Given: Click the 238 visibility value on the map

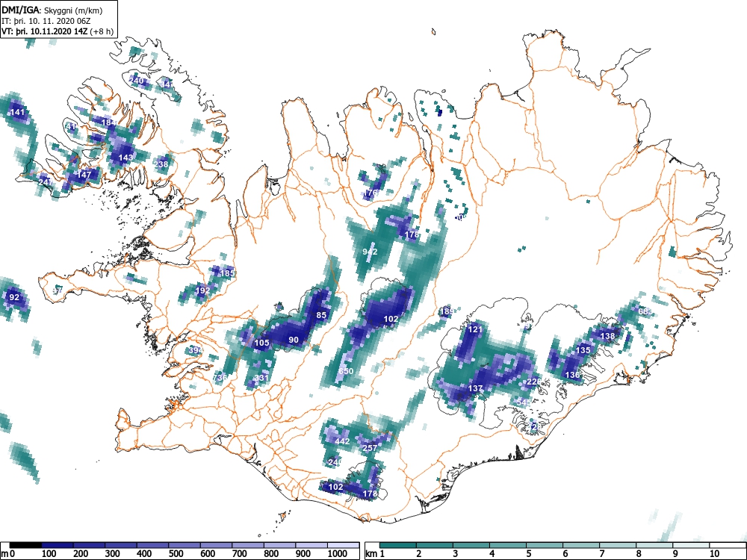Looking at the screenshot, I should (161, 164).
